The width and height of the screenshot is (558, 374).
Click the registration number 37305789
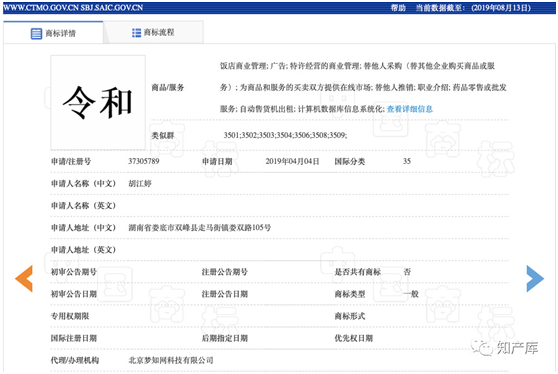tap(143, 161)
